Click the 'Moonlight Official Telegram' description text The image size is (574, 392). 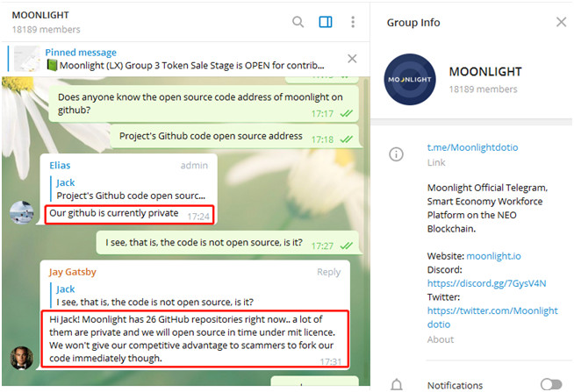pos(487,208)
